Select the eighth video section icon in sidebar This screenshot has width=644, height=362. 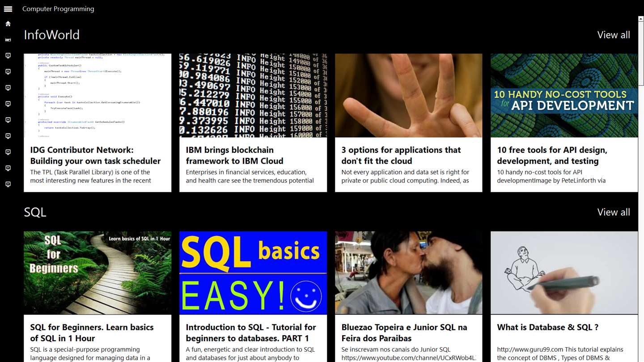click(x=8, y=168)
